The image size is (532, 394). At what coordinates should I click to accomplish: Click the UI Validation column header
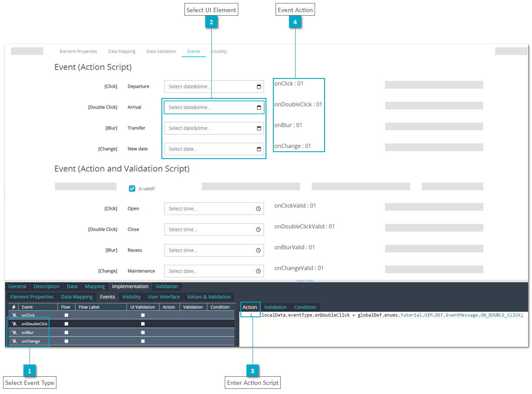coord(143,307)
